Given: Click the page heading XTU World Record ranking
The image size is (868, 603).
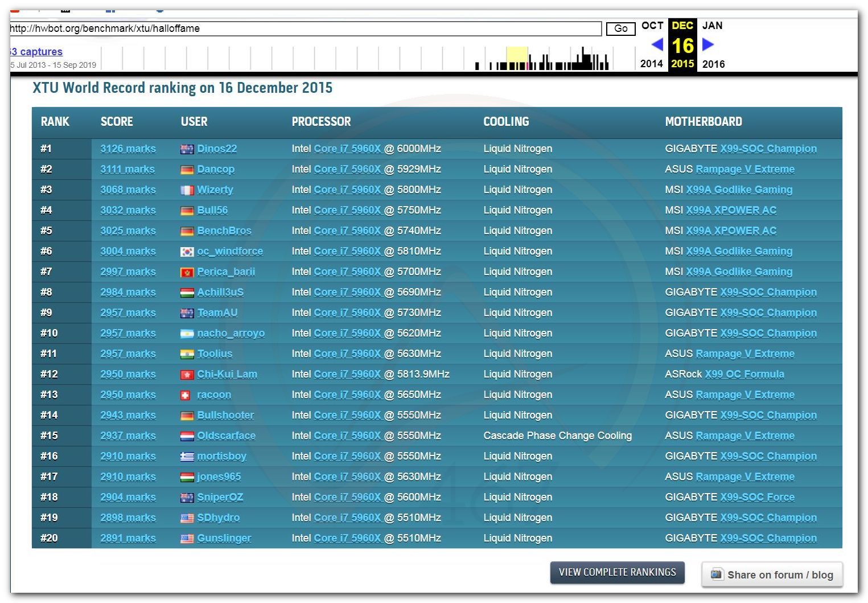Looking at the screenshot, I should point(183,88).
